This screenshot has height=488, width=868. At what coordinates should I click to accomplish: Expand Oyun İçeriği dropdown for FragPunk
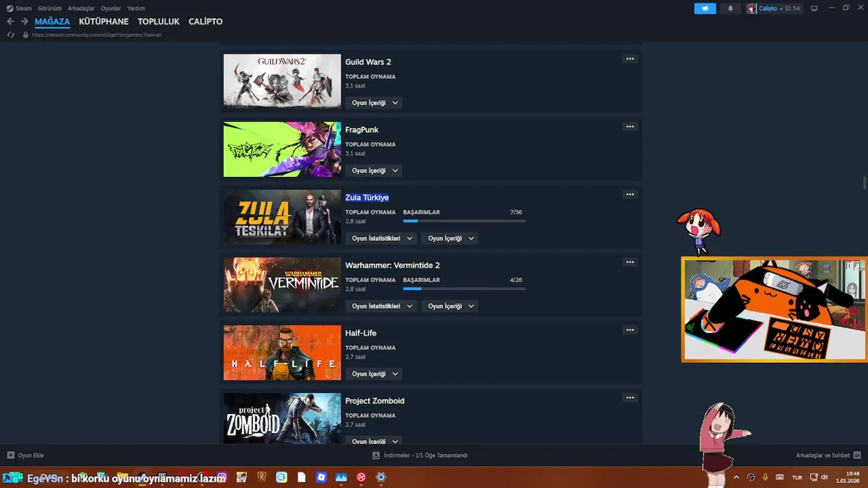(374, 171)
